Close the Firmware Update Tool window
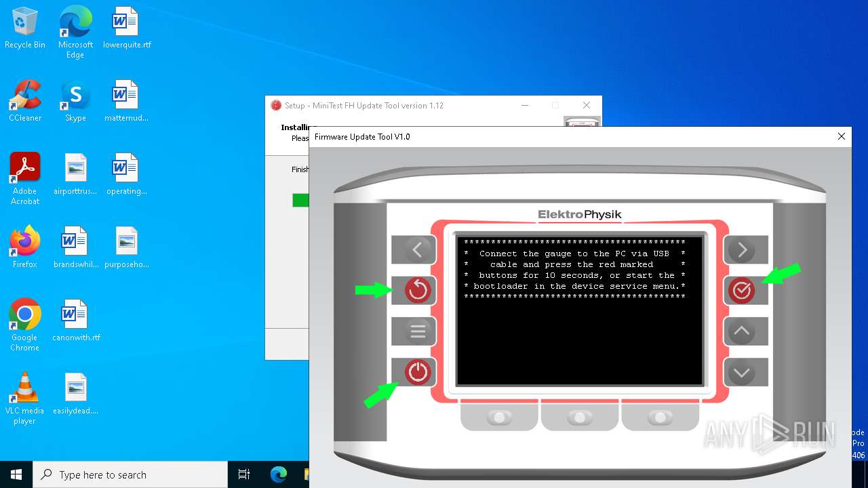 (x=841, y=136)
